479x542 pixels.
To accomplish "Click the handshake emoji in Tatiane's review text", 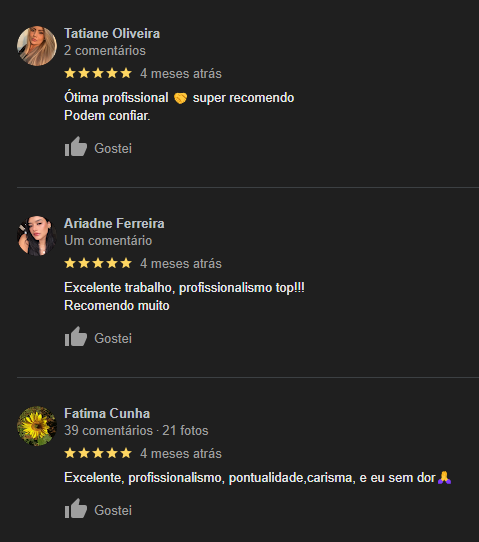I will (180, 98).
